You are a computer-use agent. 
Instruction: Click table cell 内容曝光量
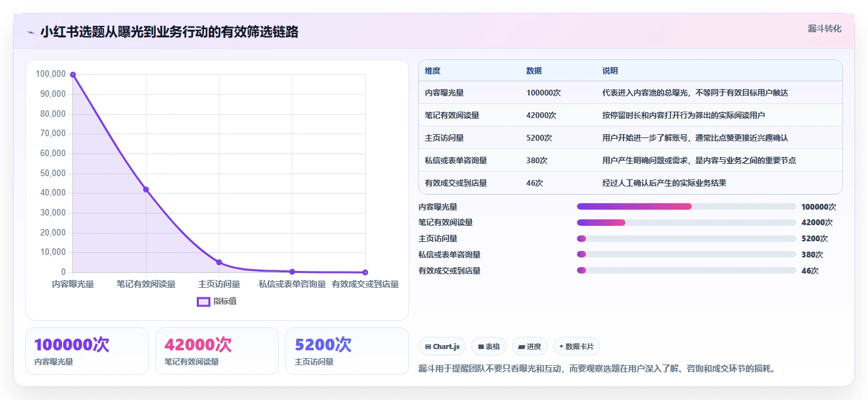pos(444,93)
